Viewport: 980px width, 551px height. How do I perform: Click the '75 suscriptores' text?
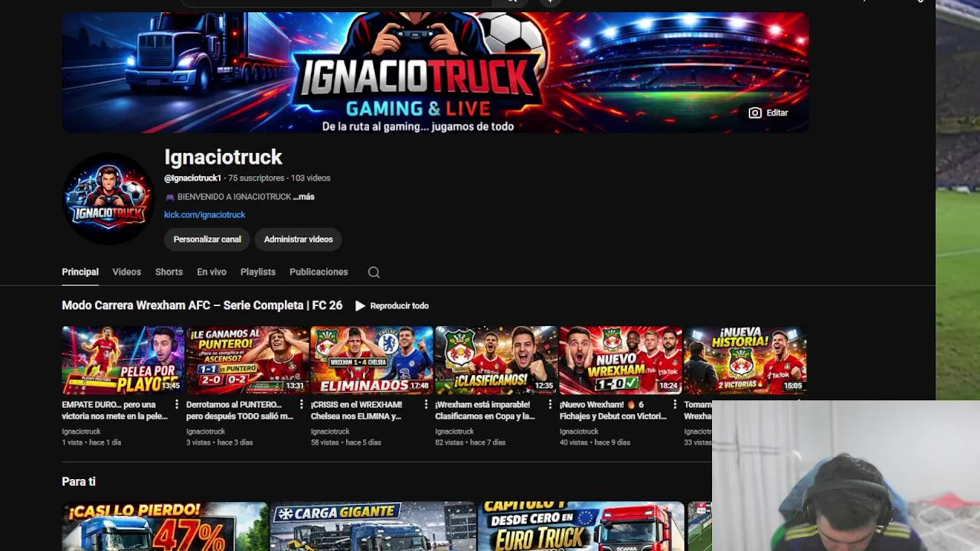[256, 178]
